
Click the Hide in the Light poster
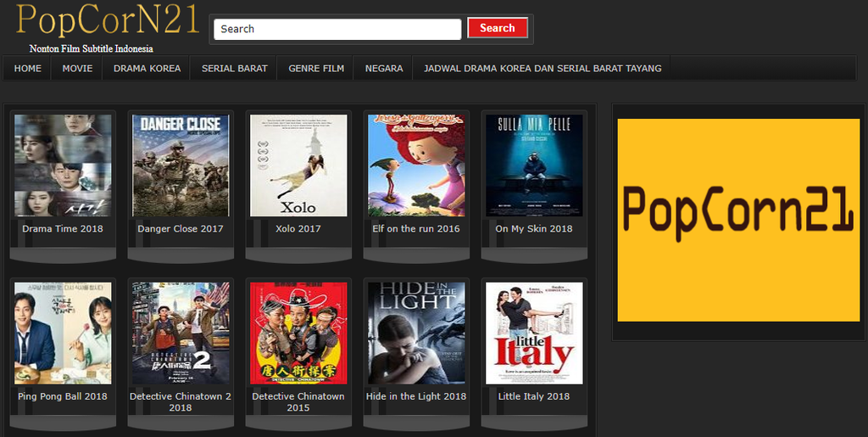pos(416,333)
